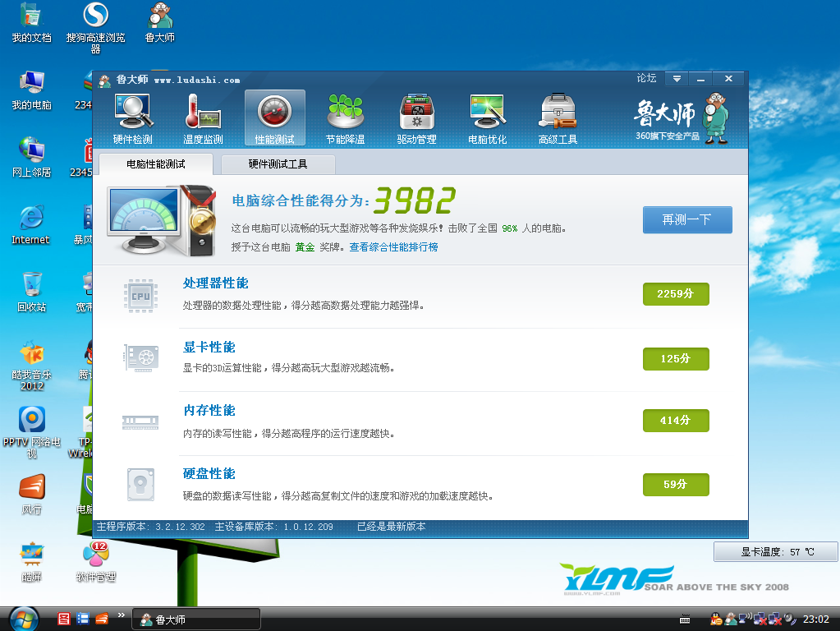Click the 主程序版本: 3.2.12.302 status text
This screenshot has height=631, width=840.
(x=150, y=527)
